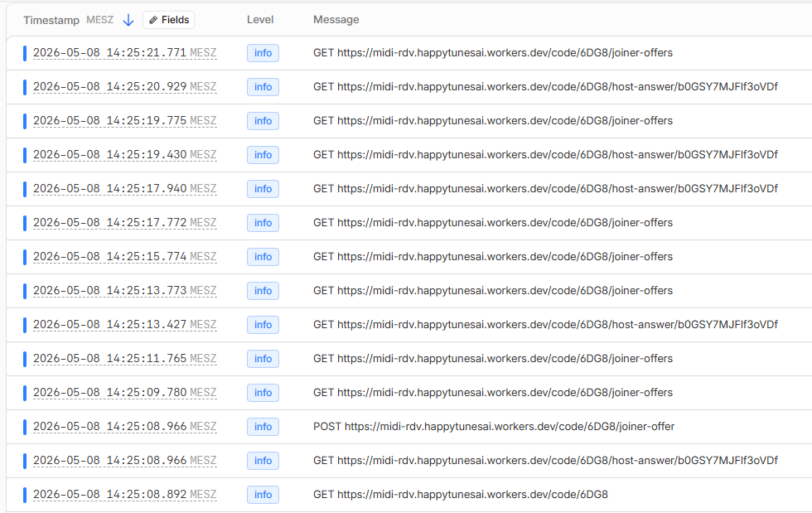
Task: Click info badge on 14:25:09.780 row
Action: tap(263, 393)
